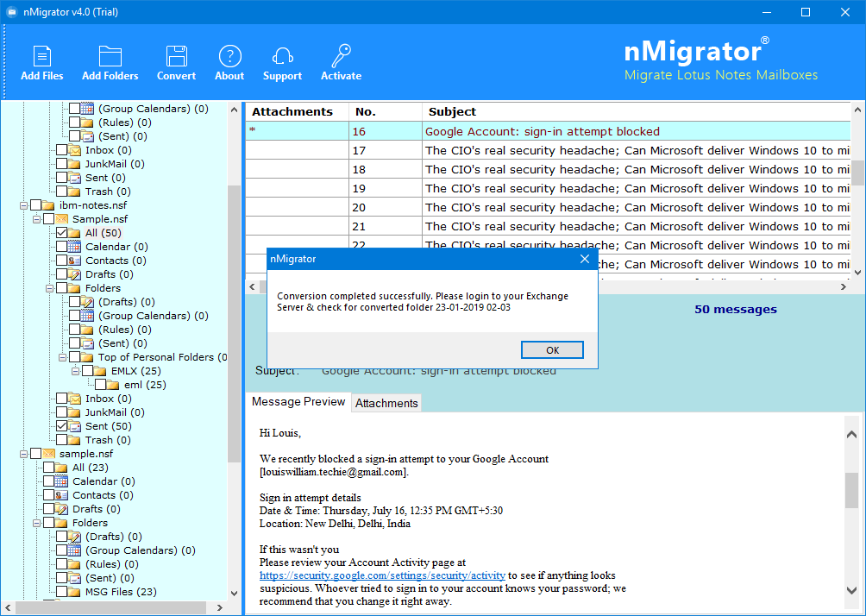This screenshot has width=866, height=616.
Task: Click the EMLX (25) folder label
Action: click(136, 371)
